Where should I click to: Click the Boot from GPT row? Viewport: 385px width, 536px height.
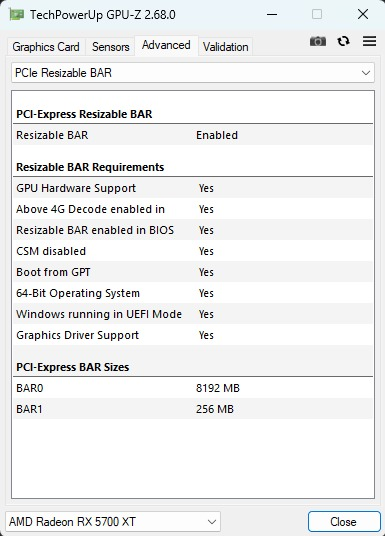click(x=193, y=272)
